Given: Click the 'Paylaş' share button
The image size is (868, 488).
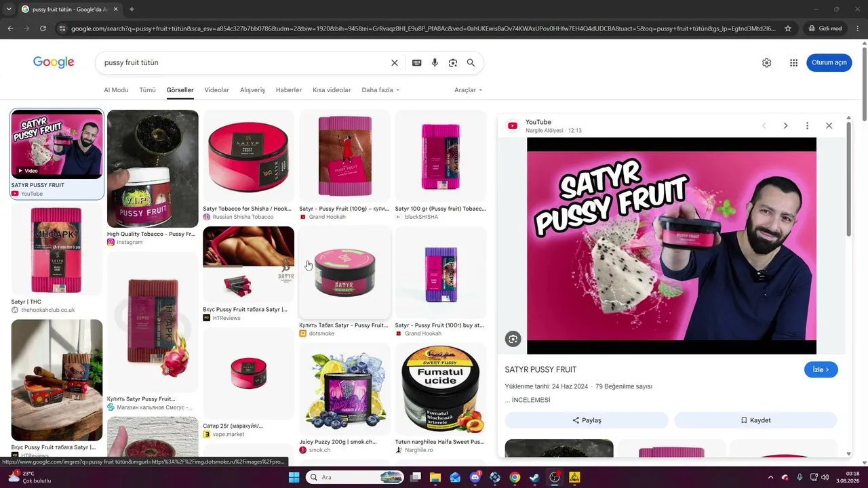Looking at the screenshot, I should (x=587, y=420).
